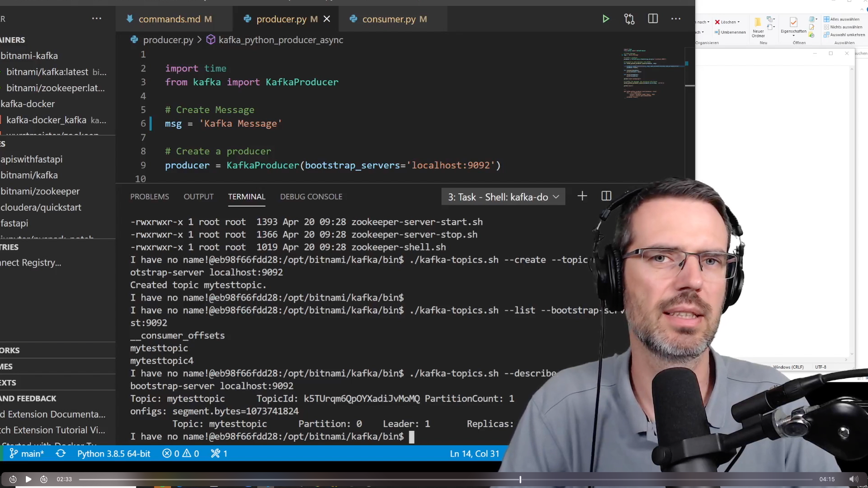The width and height of the screenshot is (868, 488).
Task: Skip forward 15 seconds in video
Action: coord(44,479)
